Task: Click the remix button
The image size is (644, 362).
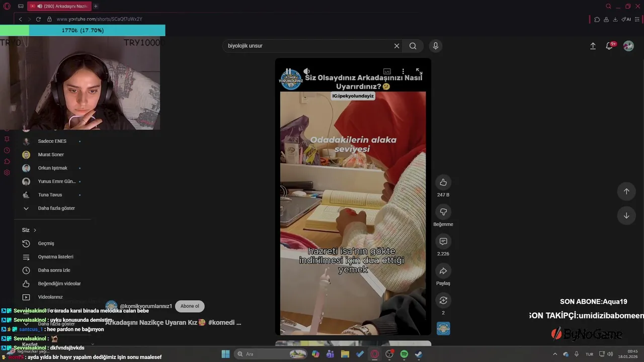Action: coord(443,300)
